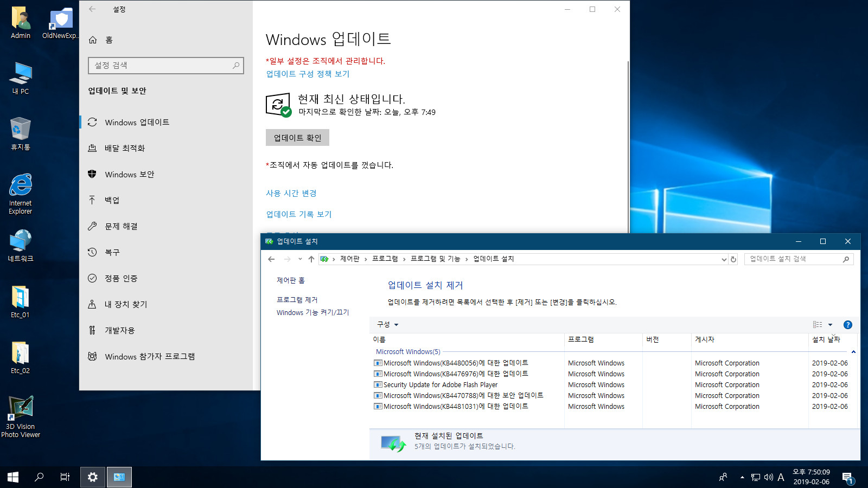Screen dimensions: 868x488
Task: Click the 업데이트 확인 button
Action: tap(297, 138)
